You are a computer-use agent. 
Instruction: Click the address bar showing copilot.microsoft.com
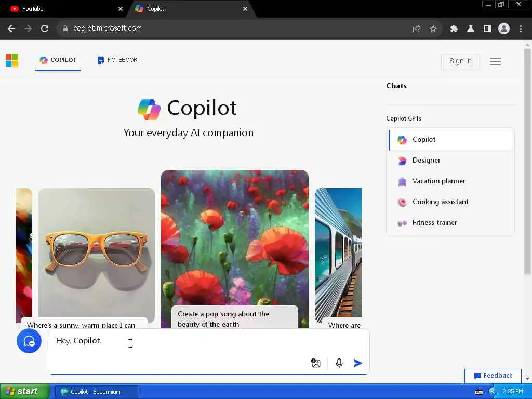point(237,29)
